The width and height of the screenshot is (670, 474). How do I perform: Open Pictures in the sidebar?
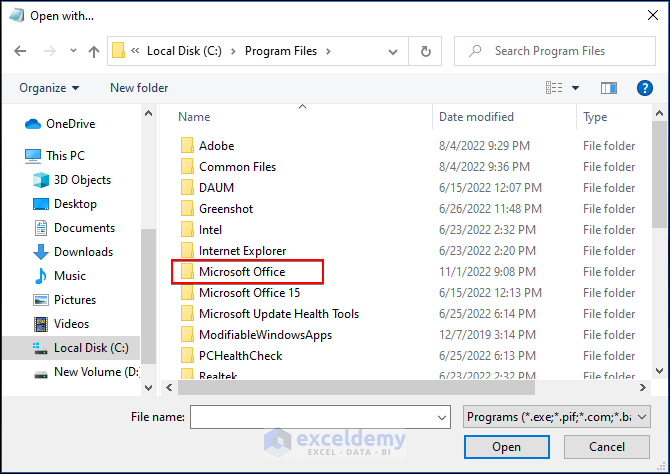pos(65,300)
